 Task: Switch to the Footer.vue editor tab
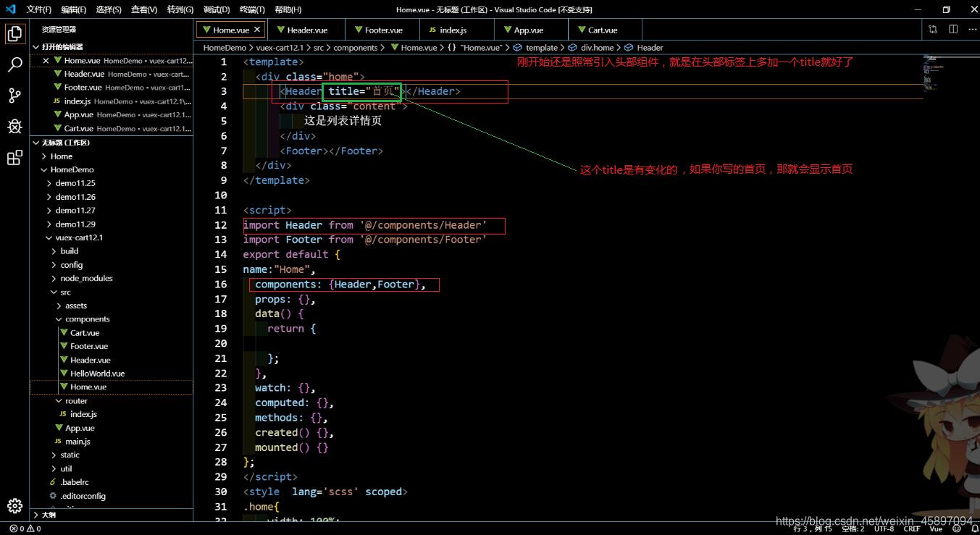pos(382,30)
